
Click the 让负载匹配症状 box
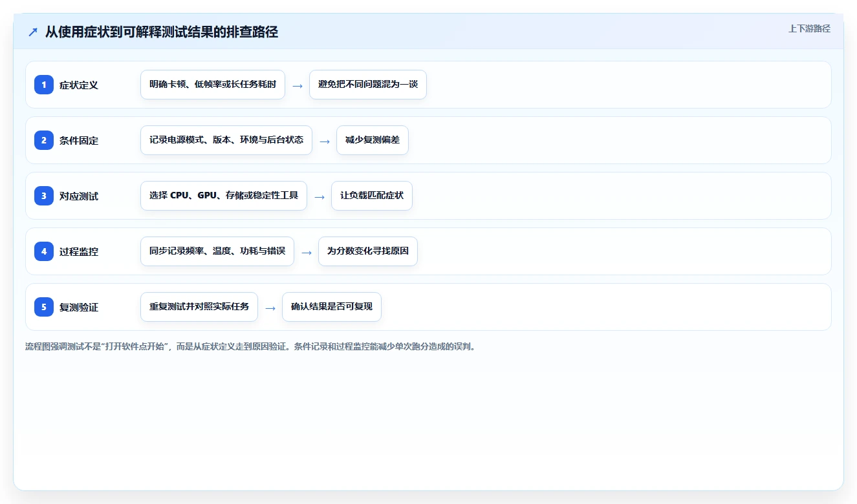372,196
